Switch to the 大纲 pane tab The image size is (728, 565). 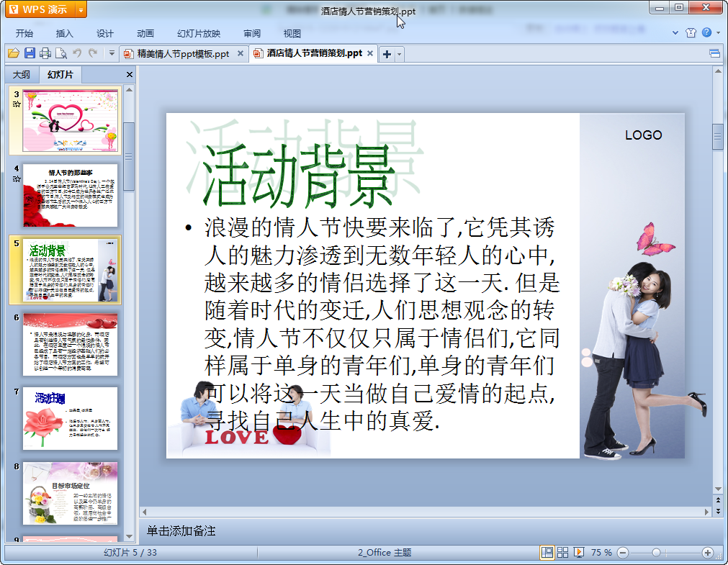(x=22, y=74)
